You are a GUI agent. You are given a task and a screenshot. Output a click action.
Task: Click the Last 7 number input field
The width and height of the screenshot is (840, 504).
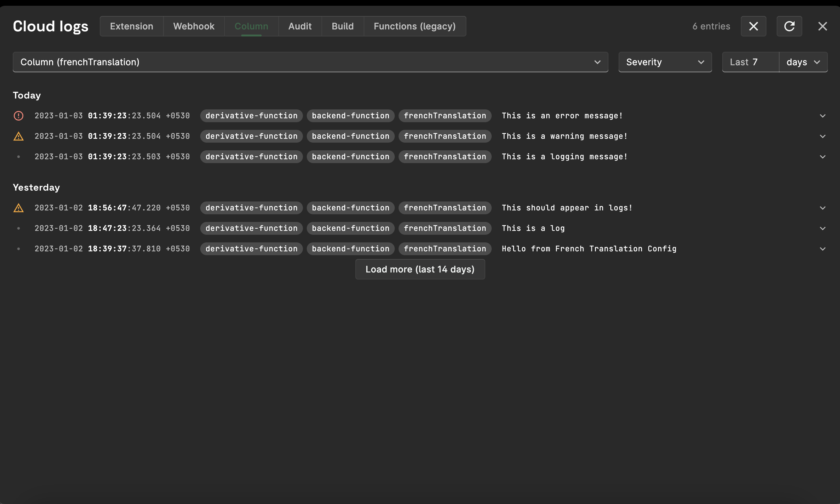point(750,62)
